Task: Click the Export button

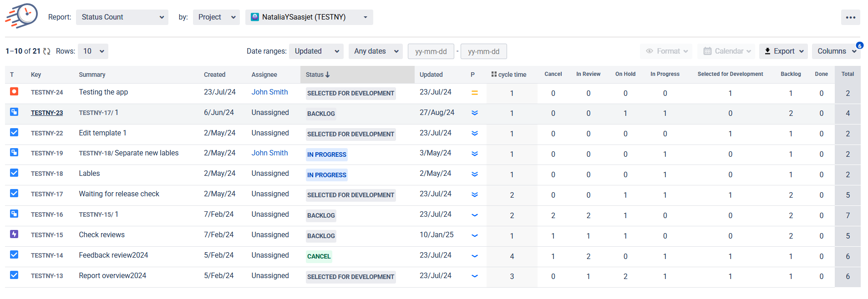Action: pyautogui.click(x=783, y=51)
